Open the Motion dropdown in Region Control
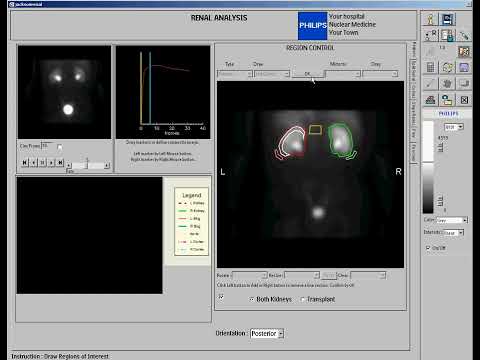The image size is (480, 360). pos(343,74)
